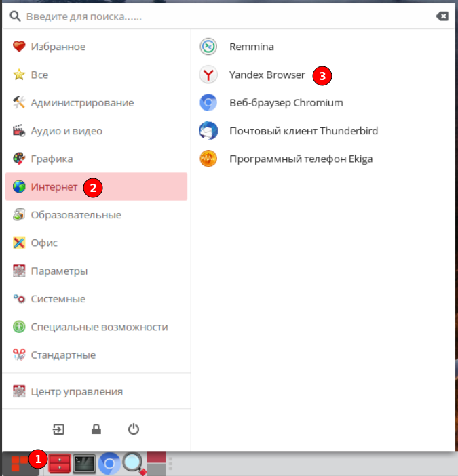Viewport: 458px width, 476px height.
Task: Lock the screen with the padlock icon
Action: pyautogui.click(x=96, y=429)
